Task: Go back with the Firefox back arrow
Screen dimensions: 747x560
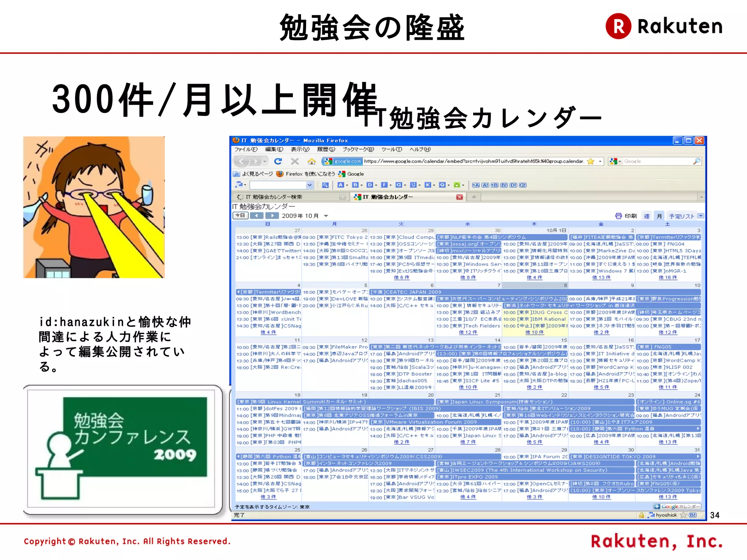Action: (241, 161)
